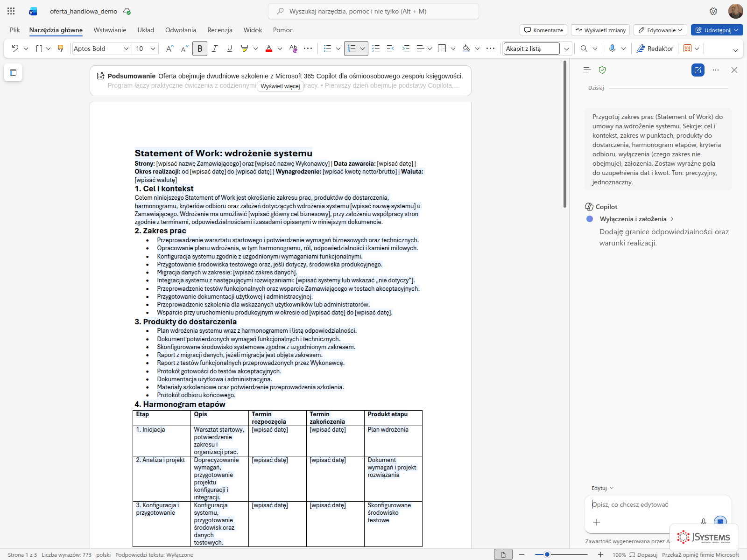This screenshot has width=747, height=560.
Task: Open the Edytuj mode dropdown in Copilot
Action: click(x=602, y=488)
